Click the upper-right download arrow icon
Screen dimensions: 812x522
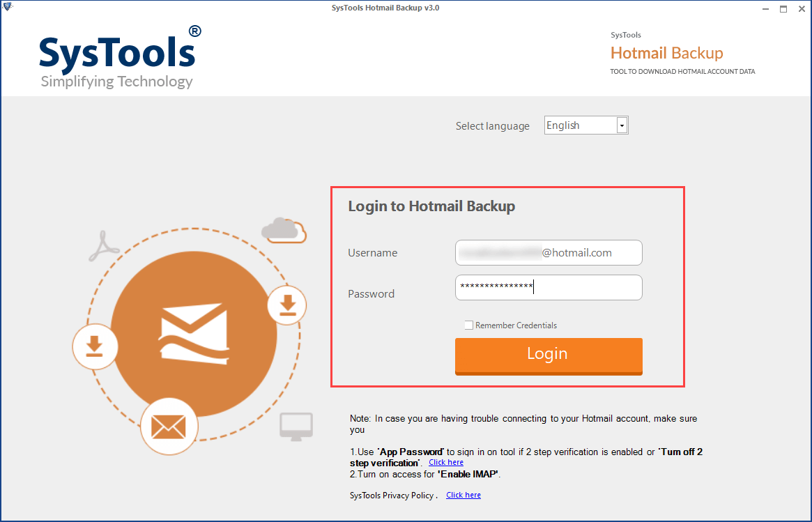pyautogui.click(x=286, y=305)
